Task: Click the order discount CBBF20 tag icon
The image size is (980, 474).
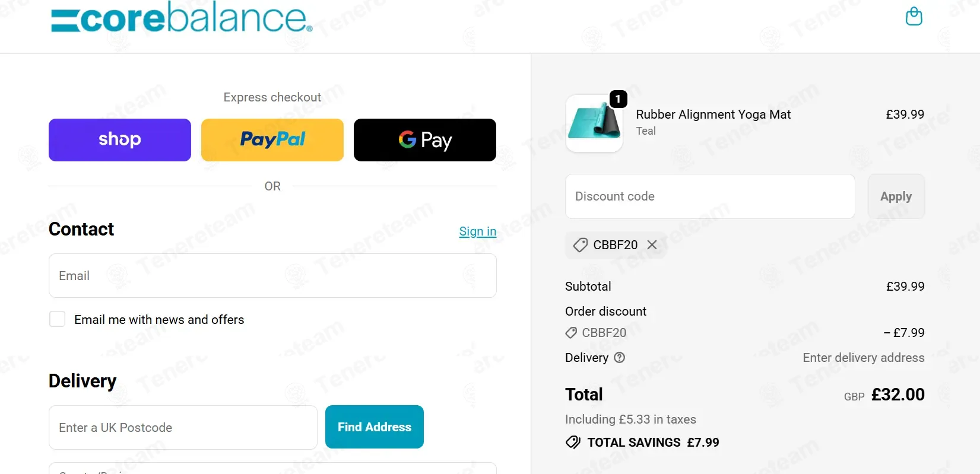Action: [571, 333]
